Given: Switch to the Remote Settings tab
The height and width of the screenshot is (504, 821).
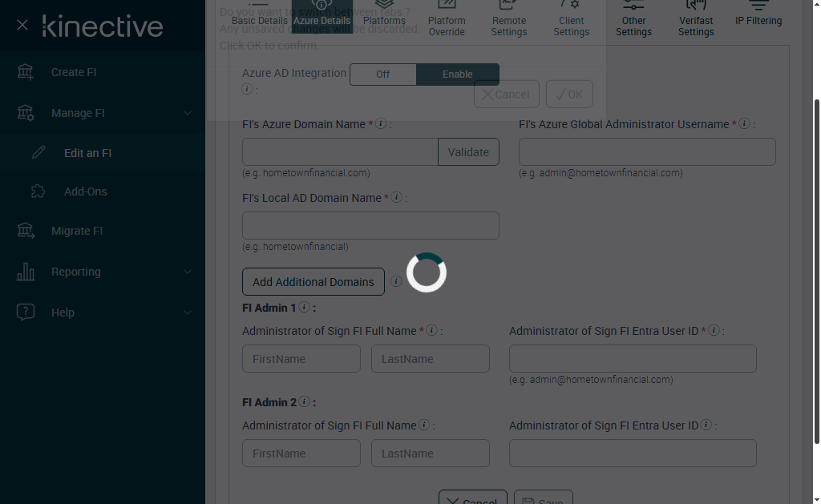Looking at the screenshot, I should pos(509,20).
